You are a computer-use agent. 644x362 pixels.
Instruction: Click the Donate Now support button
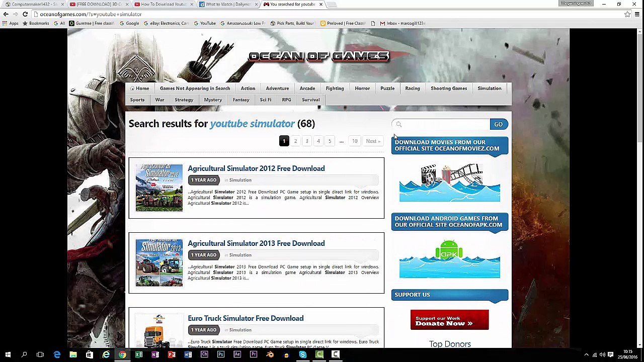[450, 320]
